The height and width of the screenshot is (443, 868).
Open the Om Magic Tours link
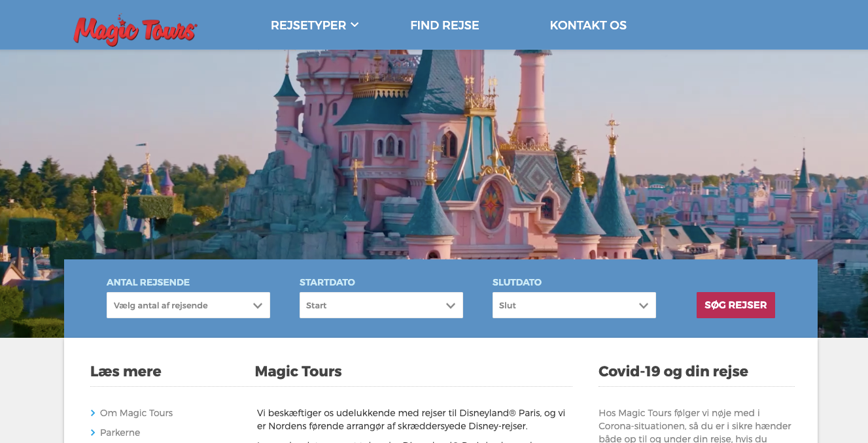[x=136, y=413]
